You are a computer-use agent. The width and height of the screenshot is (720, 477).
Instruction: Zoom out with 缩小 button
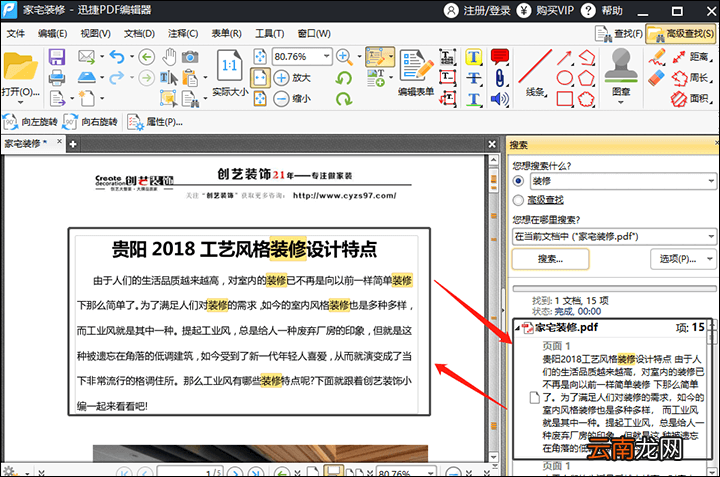coord(293,98)
